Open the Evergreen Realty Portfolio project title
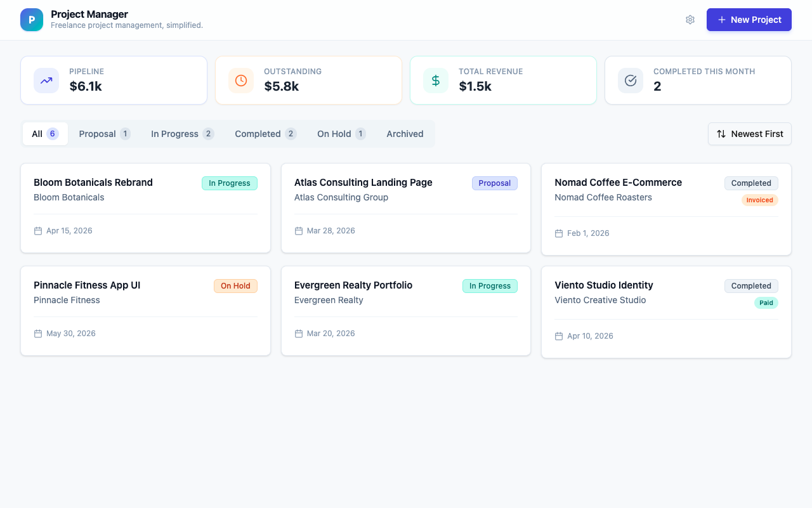This screenshot has height=508, width=812. click(353, 285)
